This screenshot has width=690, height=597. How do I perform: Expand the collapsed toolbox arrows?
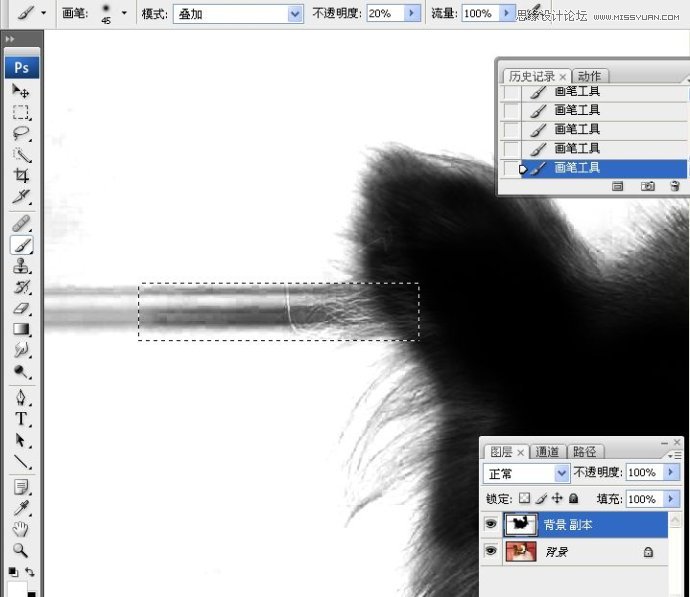(10, 39)
